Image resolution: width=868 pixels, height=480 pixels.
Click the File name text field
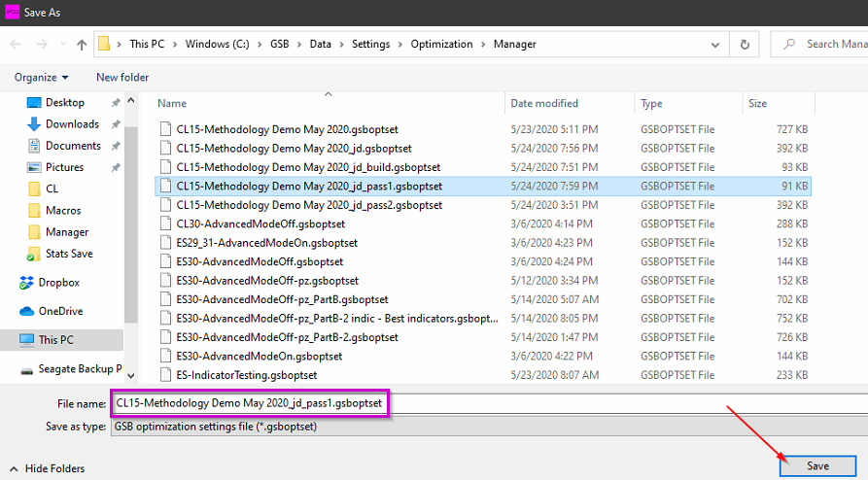coord(486,401)
